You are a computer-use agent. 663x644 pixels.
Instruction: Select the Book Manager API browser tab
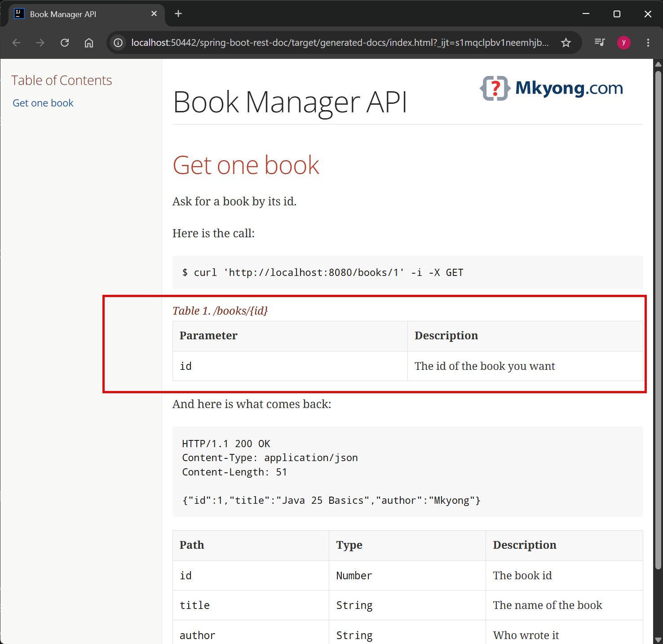(x=86, y=14)
